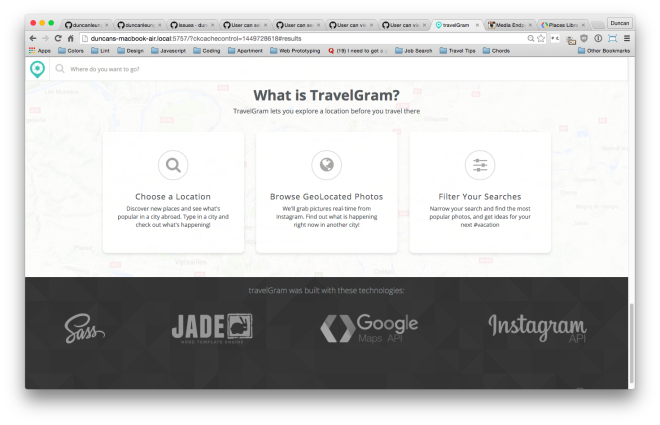Click the 'What is TravelGram?' heading
This screenshot has height=425, width=660.
[x=326, y=95]
